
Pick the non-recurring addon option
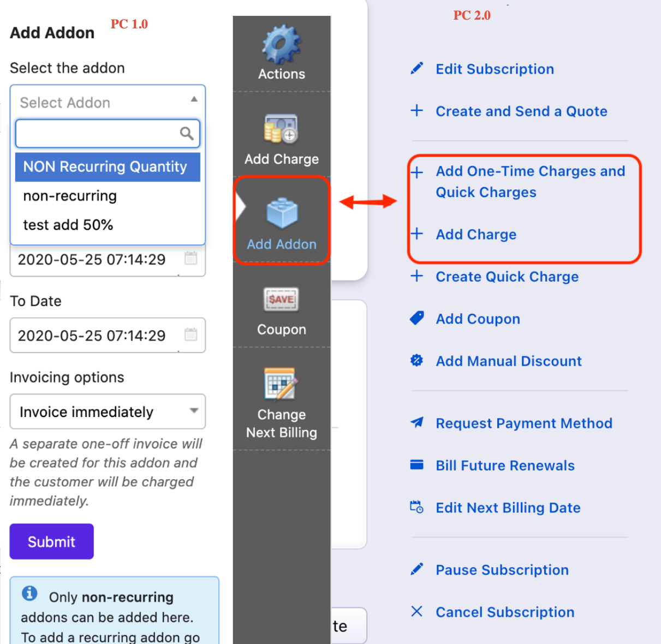point(70,196)
